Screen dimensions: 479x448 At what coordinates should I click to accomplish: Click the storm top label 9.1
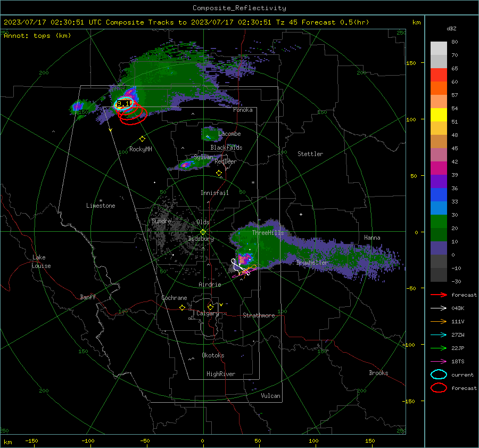point(123,104)
